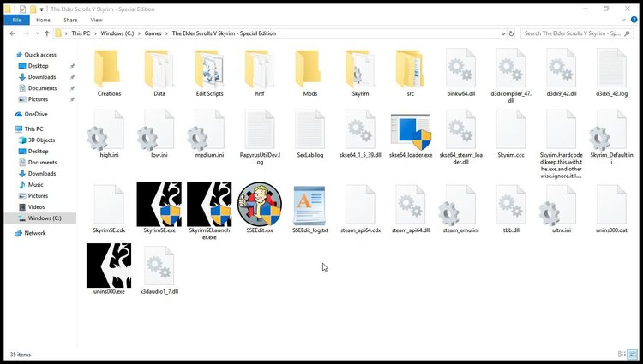Select the unins000.dat file

pos(611,209)
